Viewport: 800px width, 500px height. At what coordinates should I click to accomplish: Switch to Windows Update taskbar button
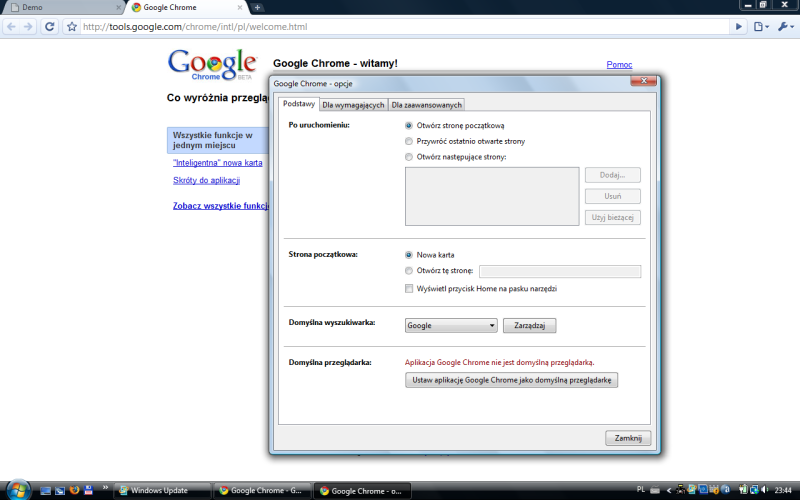(x=162, y=491)
